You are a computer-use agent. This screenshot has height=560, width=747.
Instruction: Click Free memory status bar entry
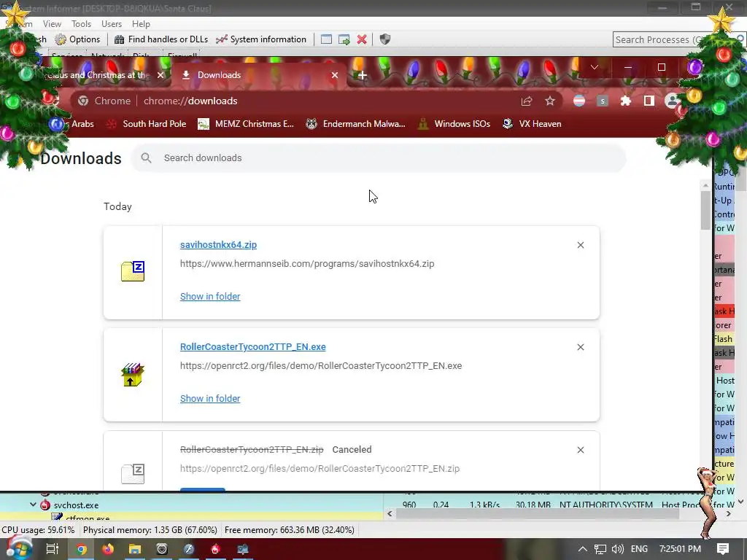point(289,530)
